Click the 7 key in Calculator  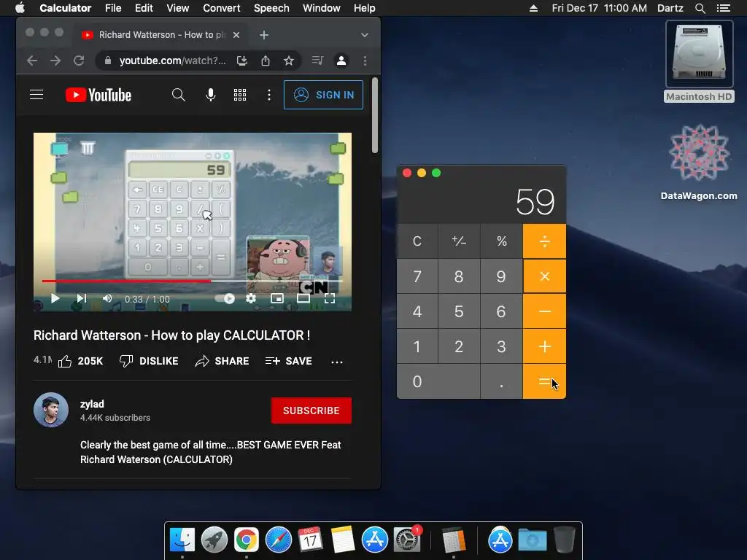coord(417,276)
